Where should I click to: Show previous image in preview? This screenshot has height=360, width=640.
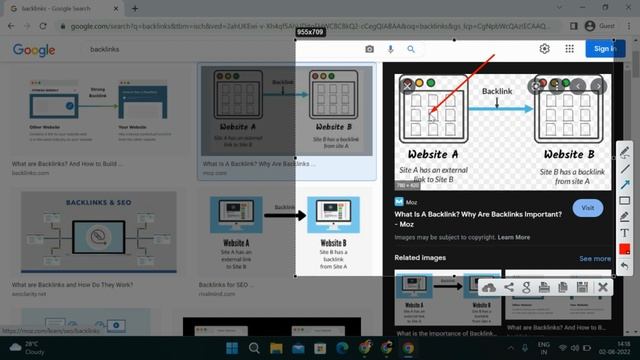pyautogui.click(x=578, y=87)
